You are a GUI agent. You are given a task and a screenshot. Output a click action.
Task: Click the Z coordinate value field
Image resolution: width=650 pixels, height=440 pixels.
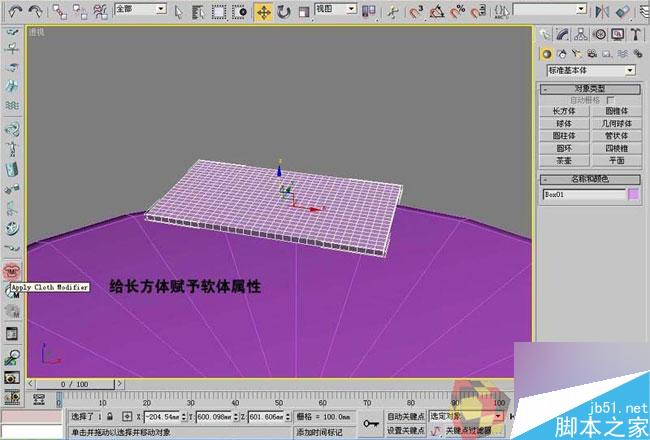pyautogui.click(x=266, y=416)
